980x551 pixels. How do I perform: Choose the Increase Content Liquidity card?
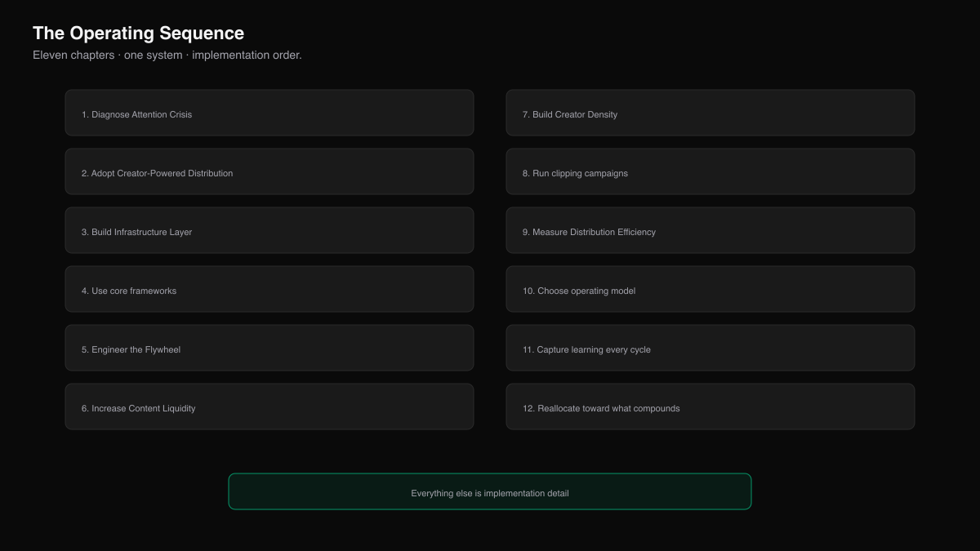269,407
